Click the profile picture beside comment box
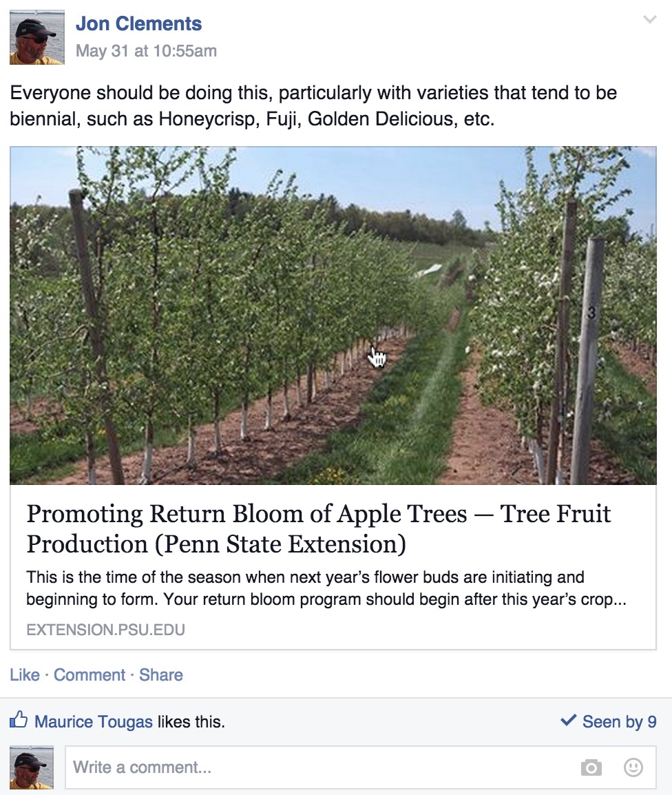This screenshot has height=795, width=672. (32, 767)
